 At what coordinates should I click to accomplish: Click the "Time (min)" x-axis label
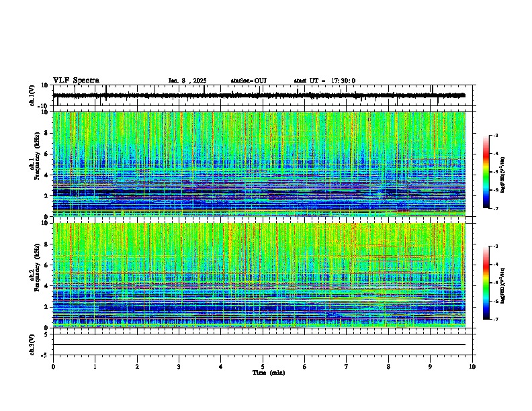269,373
